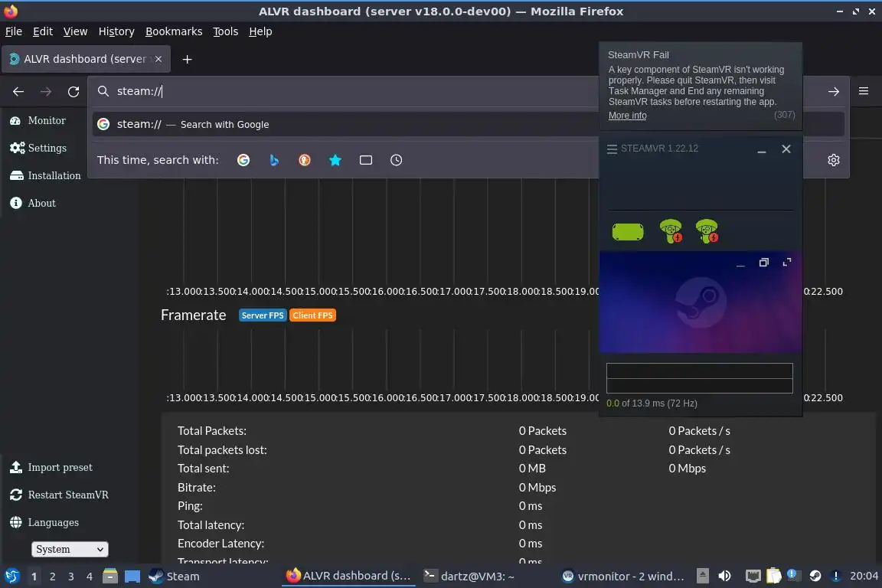Open the volume speaker tray icon
Viewport: 882px width, 588px height.
tap(724, 577)
